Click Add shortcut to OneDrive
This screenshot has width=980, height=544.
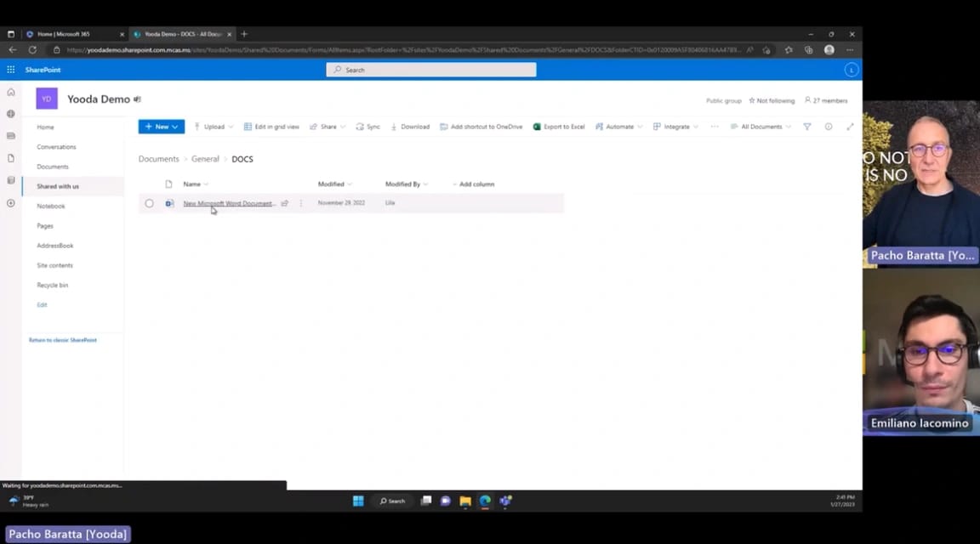tap(481, 127)
